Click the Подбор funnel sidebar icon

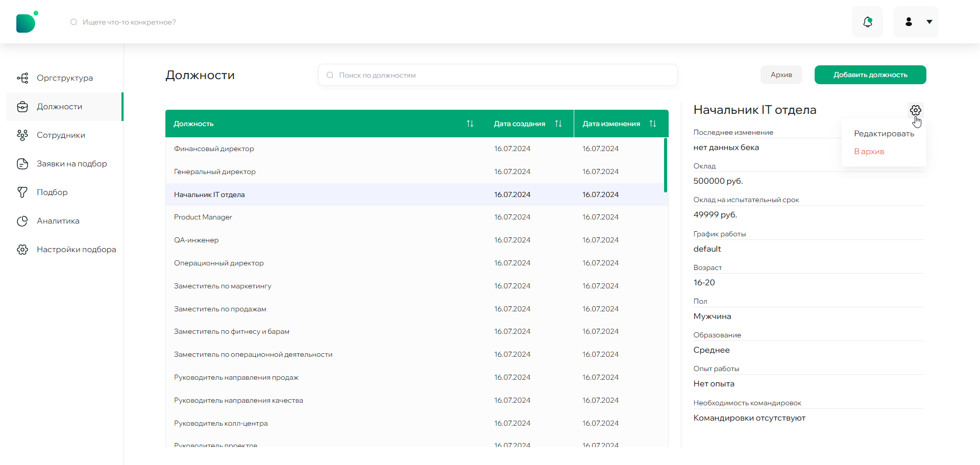22,192
